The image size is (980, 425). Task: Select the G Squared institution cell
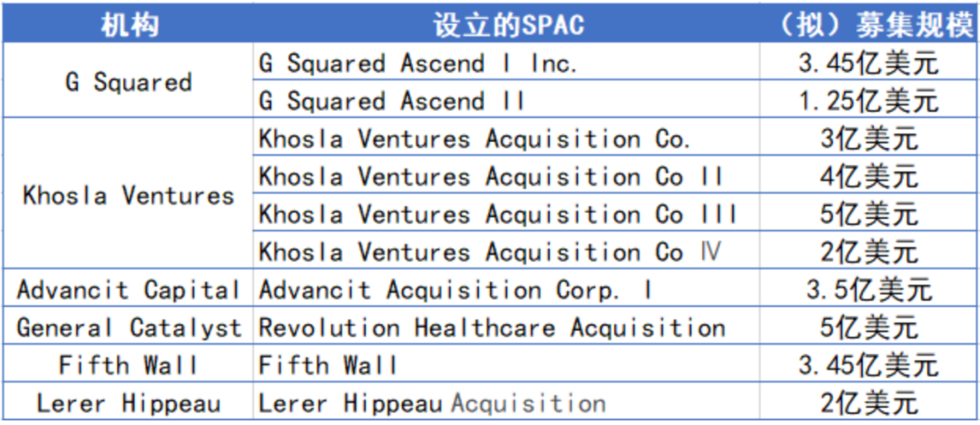coord(128,82)
